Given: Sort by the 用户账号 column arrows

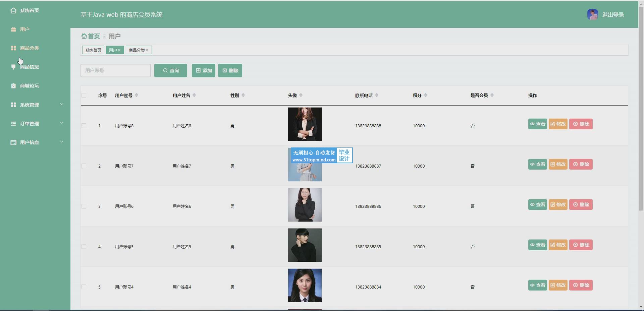Looking at the screenshot, I should pos(137,95).
